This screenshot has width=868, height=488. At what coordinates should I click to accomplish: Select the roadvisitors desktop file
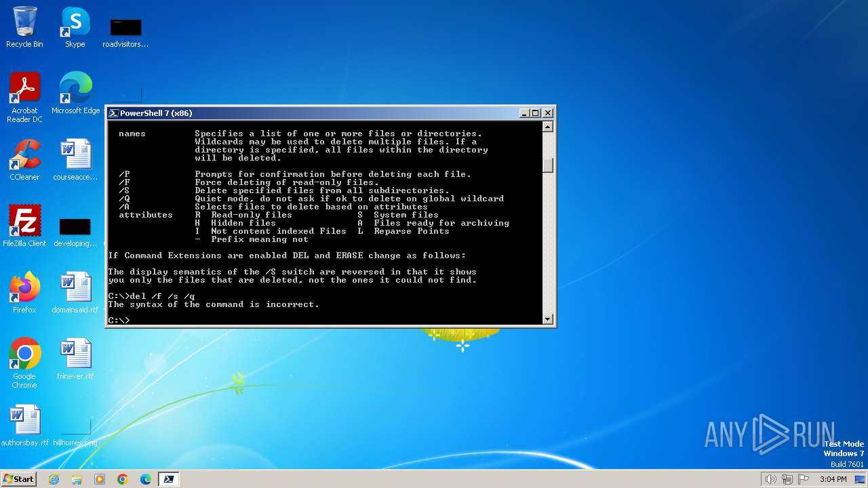[125, 33]
